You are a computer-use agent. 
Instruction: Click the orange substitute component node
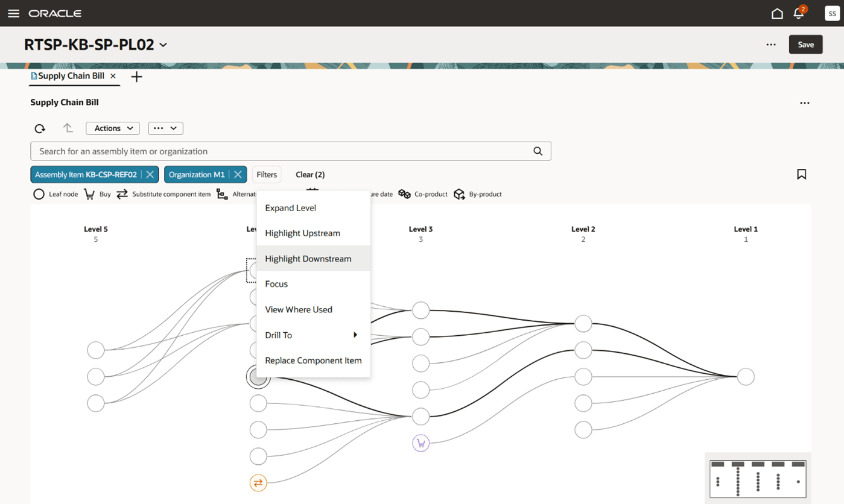(x=258, y=483)
